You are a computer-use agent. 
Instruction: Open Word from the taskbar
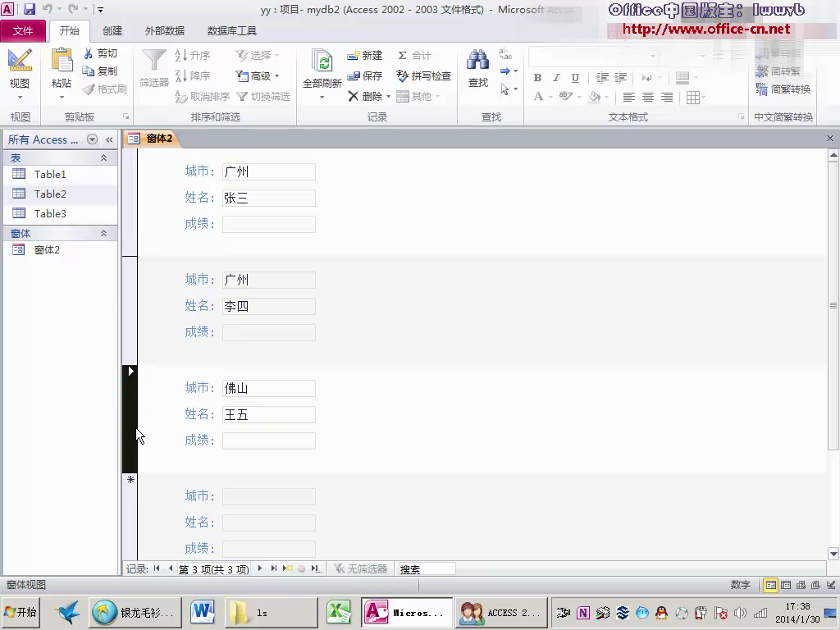tap(203, 612)
